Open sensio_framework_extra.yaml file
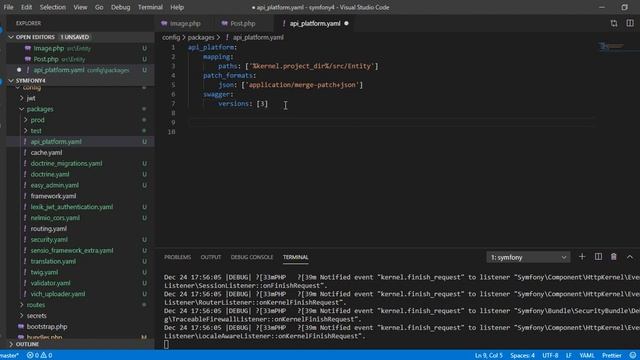Viewport: 640px width, 360px height. pyautogui.click(x=72, y=251)
